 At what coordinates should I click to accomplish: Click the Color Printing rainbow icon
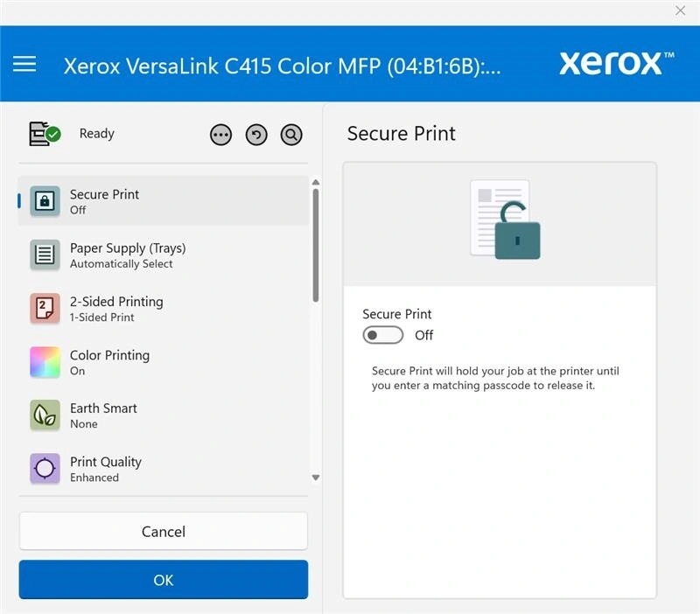(x=45, y=362)
